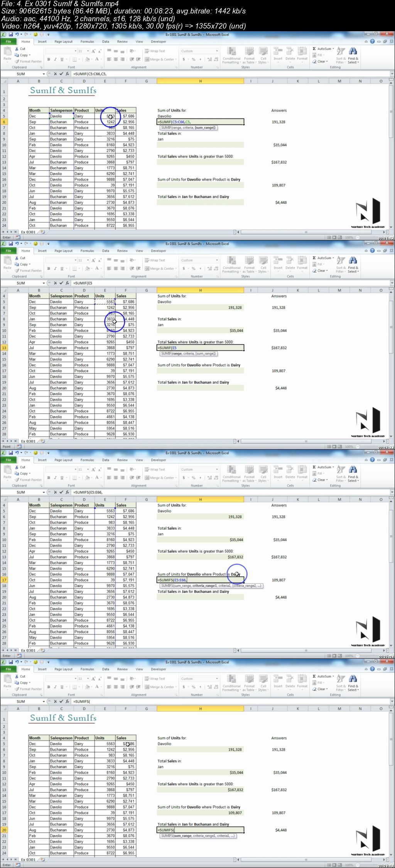The image size is (395, 868).
Task: Click the Copy button in the bottom Excel window
Action: (22, 683)
